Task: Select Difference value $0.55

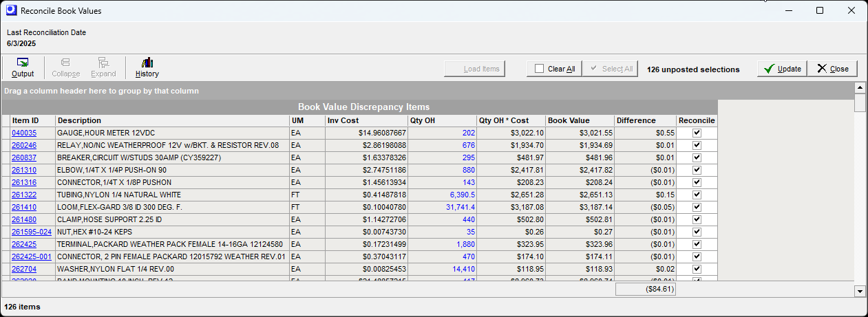Action: (x=665, y=133)
